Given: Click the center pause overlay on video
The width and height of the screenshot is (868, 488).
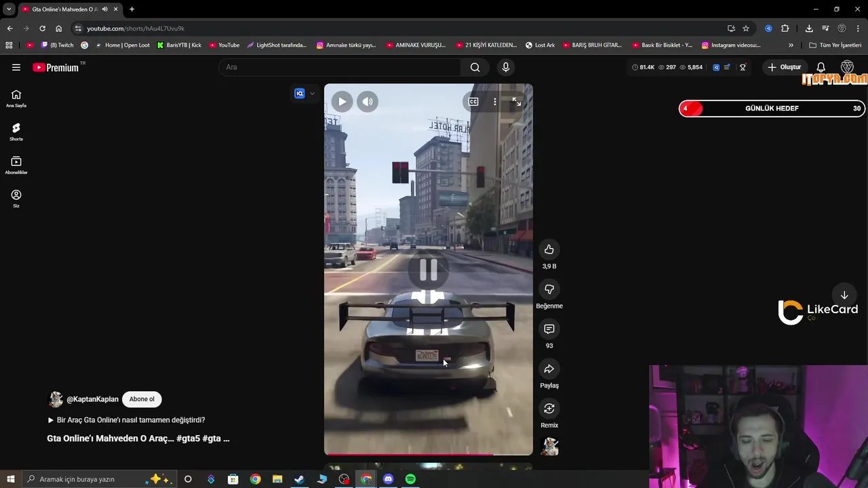Looking at the screenshot, I should [x=428, y=270].
